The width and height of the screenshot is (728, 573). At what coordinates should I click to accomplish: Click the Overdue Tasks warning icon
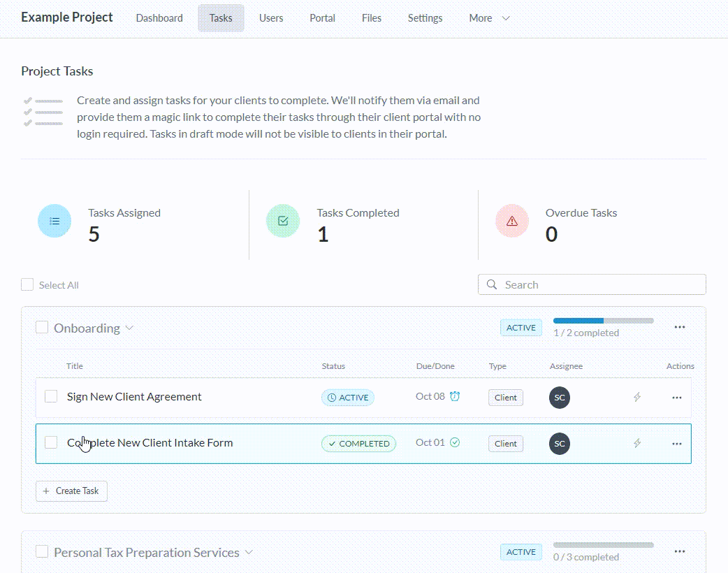512,221
